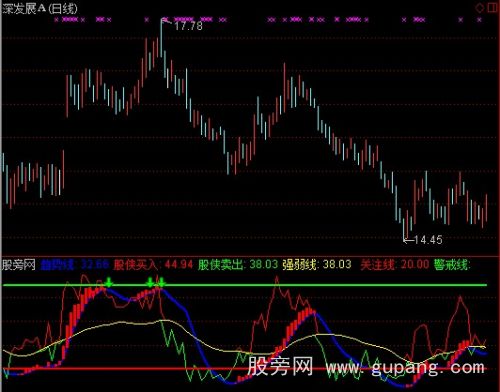Click the candlestick at the 14.45 low

[404, 229]
